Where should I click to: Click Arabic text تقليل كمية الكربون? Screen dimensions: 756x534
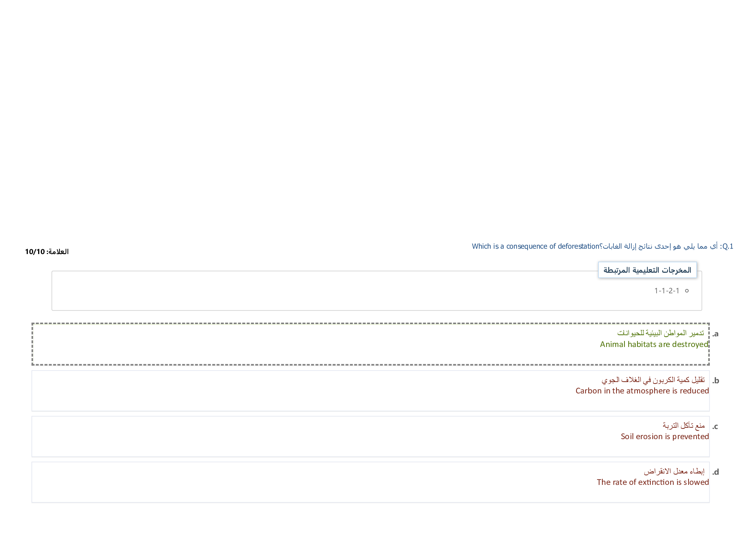tap(653, 380)
